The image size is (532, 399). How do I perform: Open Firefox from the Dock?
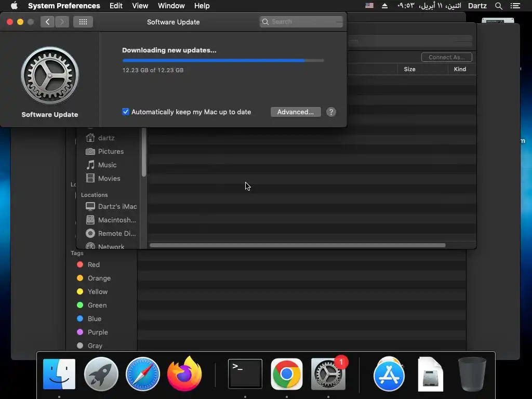[184, 374]
